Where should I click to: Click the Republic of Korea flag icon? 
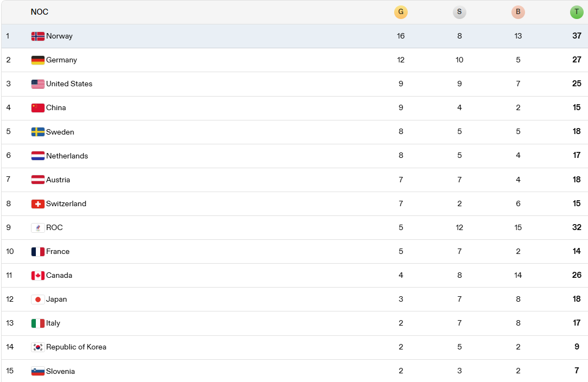pos(38,347)
